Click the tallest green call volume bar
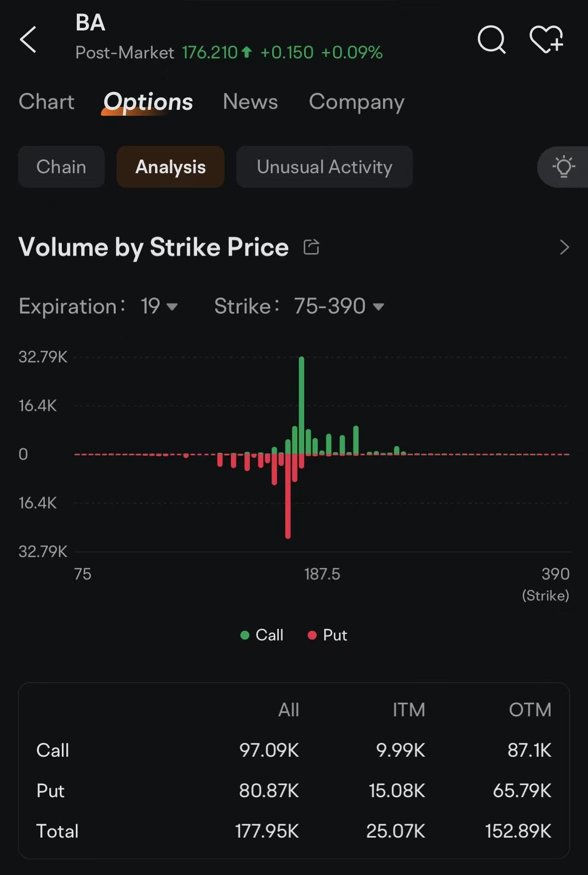The width and height of the screenshot is (588, 875). click(x=301, y=405)
